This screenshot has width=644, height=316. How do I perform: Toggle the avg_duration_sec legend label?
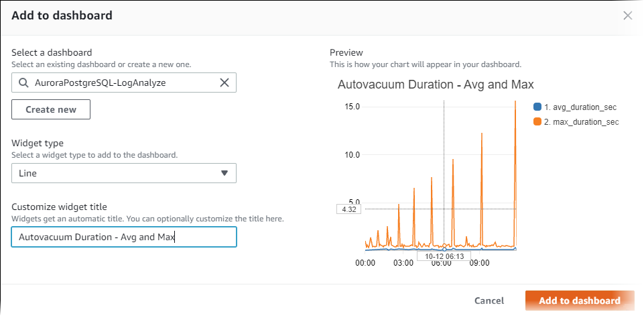580,107
